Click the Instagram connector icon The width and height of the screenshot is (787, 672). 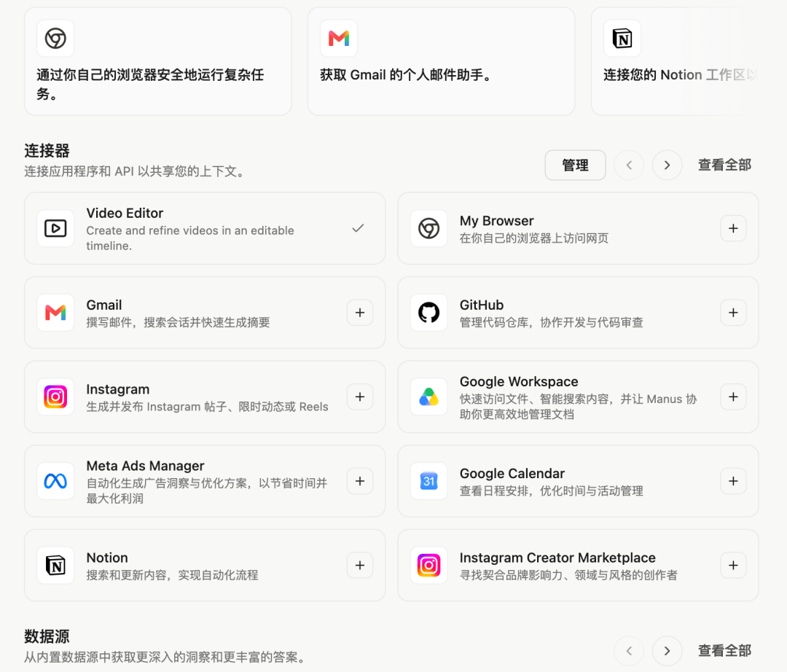[x=55, y=397]
